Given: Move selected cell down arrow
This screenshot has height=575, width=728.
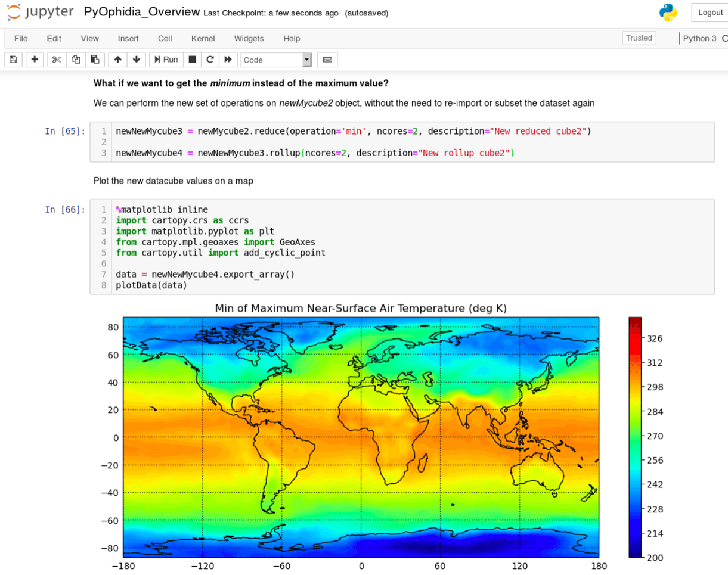Looking at the screenshot, I should tap(137, 60).
